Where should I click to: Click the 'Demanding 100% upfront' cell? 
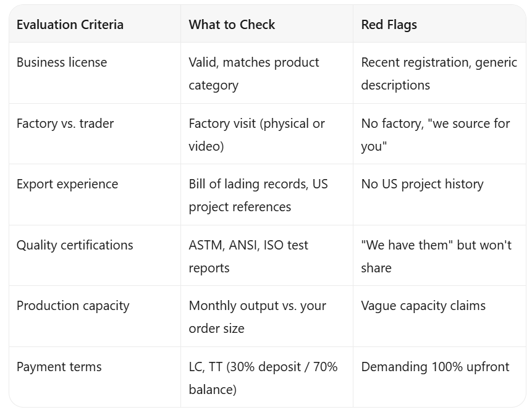pyautogui.click(x=439, y=377)
